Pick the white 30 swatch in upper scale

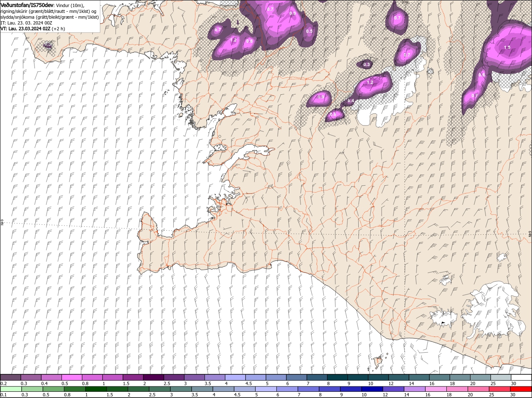[522, 377]
